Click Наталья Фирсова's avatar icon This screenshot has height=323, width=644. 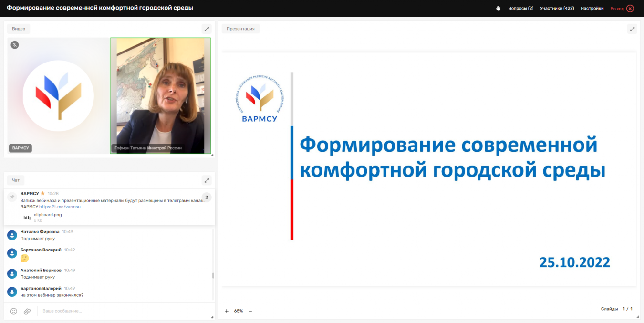(x=12, y=235)
